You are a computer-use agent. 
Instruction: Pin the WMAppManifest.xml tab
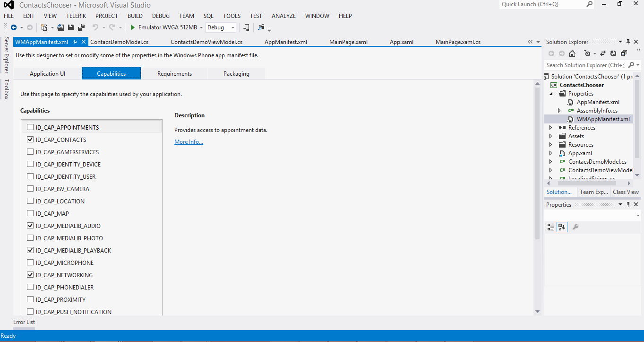point(75,42)
